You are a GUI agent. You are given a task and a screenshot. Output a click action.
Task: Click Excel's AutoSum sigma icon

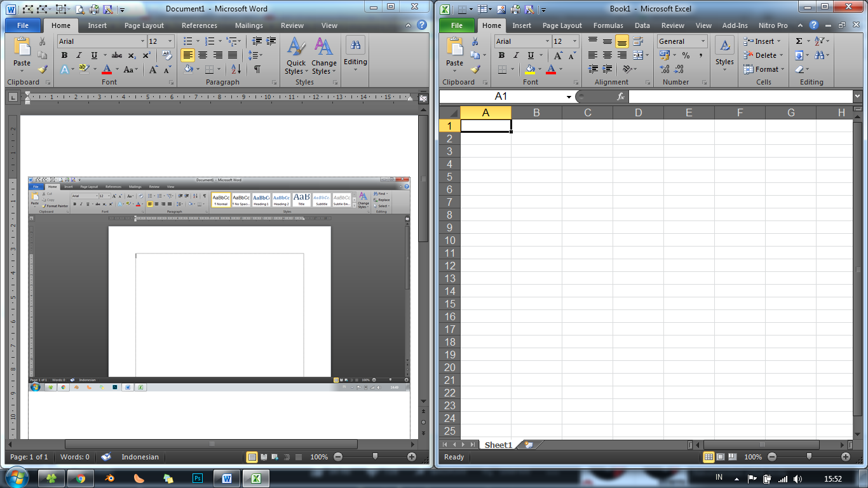799,41
